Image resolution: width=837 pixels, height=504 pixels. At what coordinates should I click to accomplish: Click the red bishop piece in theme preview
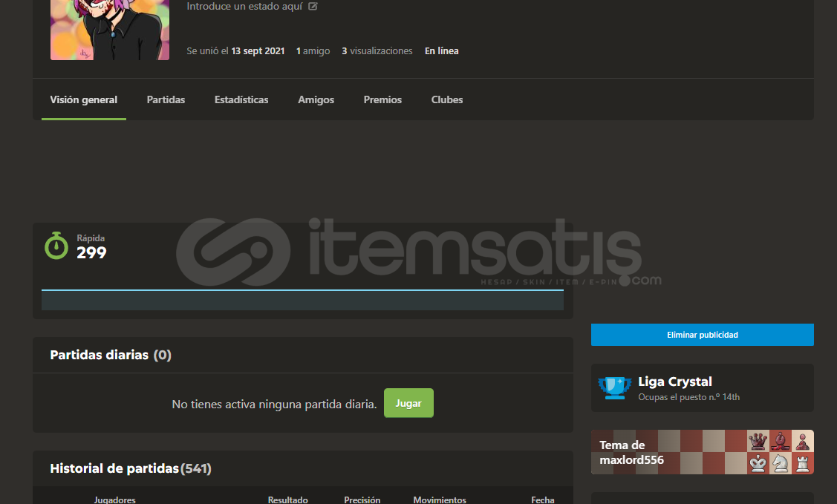pyautogui.click(x=781, y=442)
